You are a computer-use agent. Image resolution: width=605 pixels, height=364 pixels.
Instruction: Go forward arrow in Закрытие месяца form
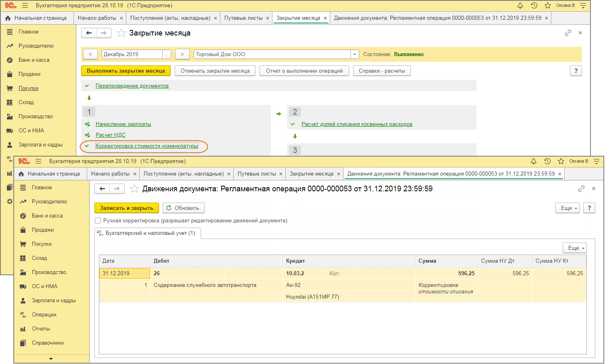tap(104, 33)
